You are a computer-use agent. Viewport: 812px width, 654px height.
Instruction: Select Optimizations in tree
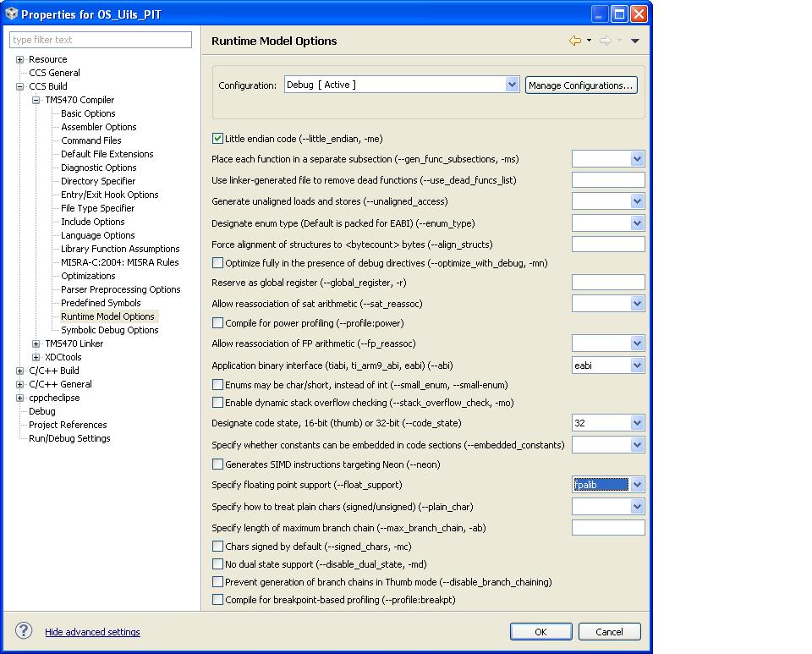tap(88, 276)
